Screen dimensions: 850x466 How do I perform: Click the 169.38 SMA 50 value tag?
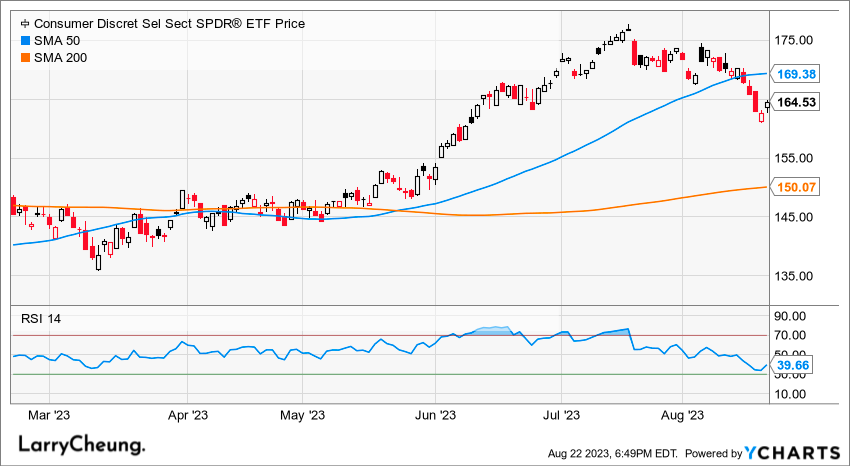pyautogui.click(x=796, y=74)
